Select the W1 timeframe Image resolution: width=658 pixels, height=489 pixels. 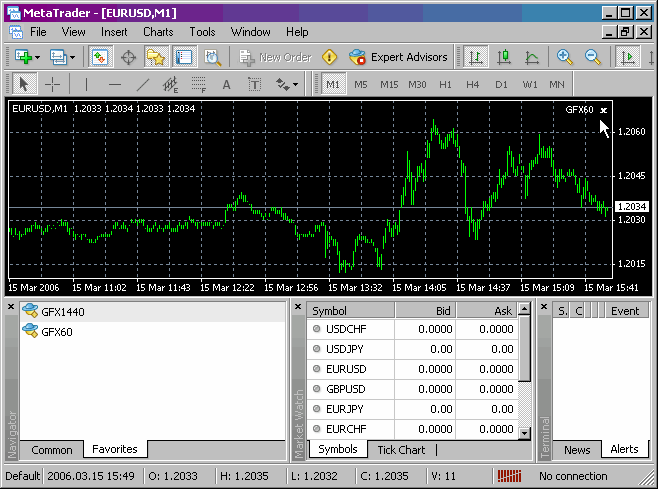[x=530, y=84]
